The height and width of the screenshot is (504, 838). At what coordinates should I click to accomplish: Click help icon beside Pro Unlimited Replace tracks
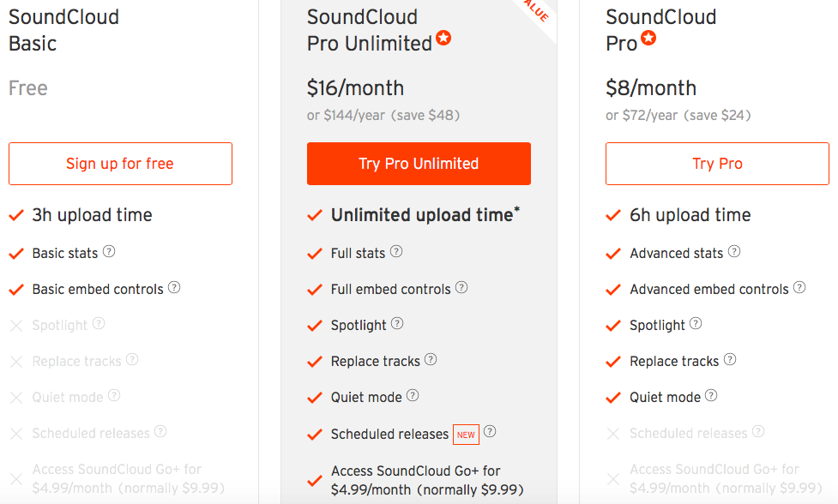(x=431, y=360)
